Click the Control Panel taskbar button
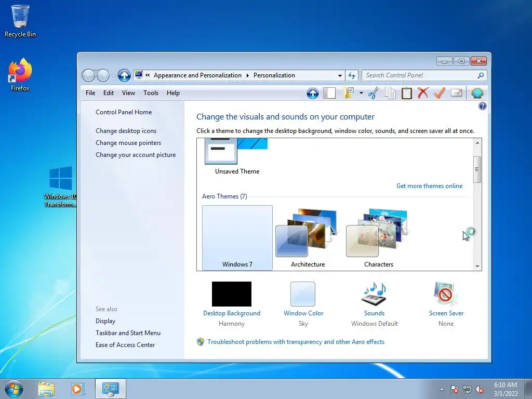This screenshot has height=399, width=532. (111, 389)
